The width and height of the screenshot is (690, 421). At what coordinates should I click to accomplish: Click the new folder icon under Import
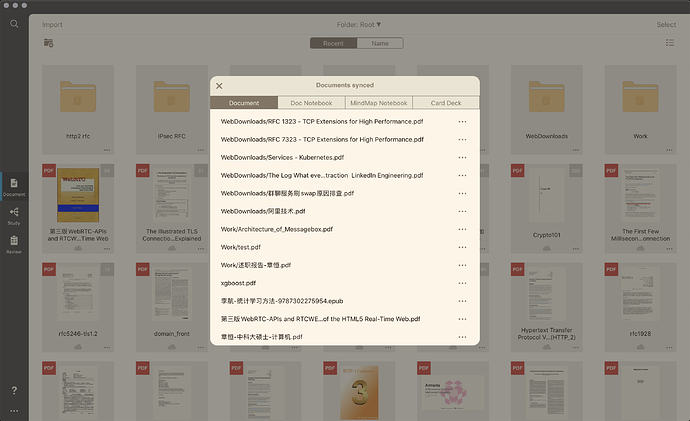click(48, 43)
